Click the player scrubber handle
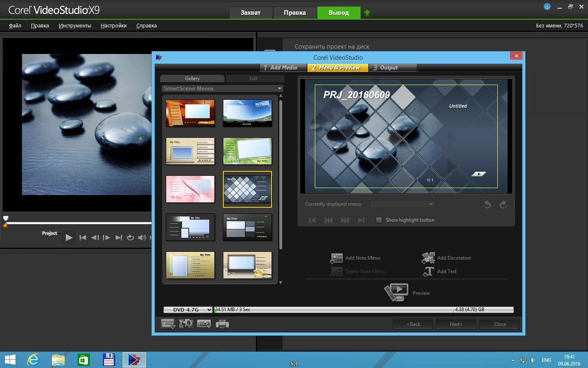Viewport: 588px width, 368px height. [6, 218]
